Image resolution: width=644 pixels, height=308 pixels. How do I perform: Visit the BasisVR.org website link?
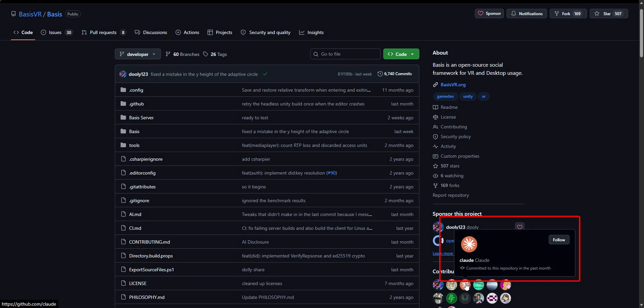[x=453, y=85]
